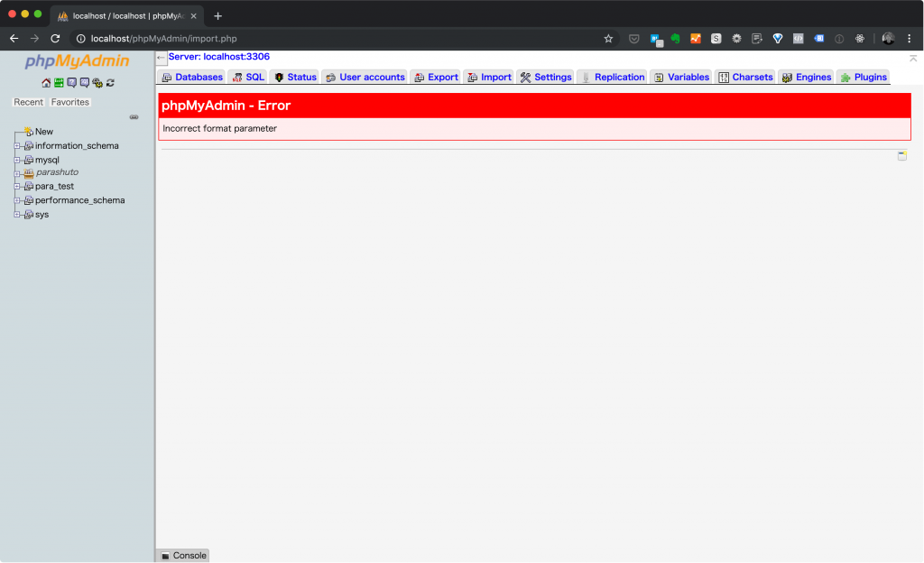Viewport: 924px width, 563px height.
Task: Reload the navigation panel with refresh icon
Action: click(x=110, y=83)
